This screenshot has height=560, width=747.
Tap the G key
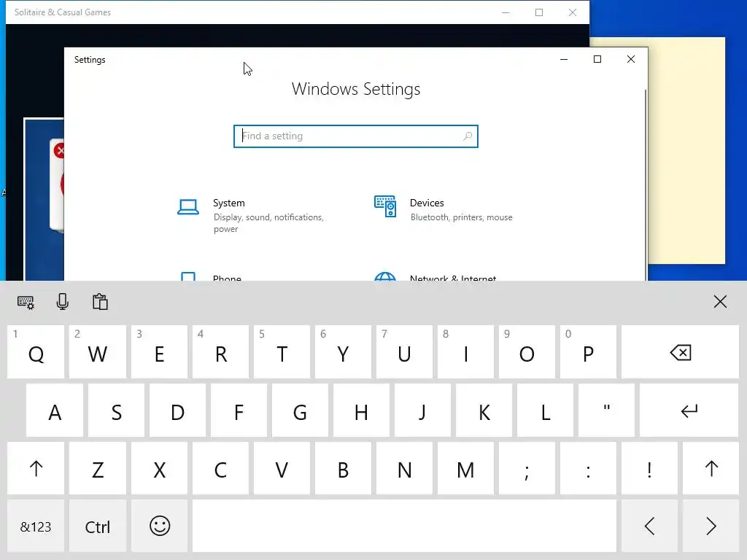point(300,411)
